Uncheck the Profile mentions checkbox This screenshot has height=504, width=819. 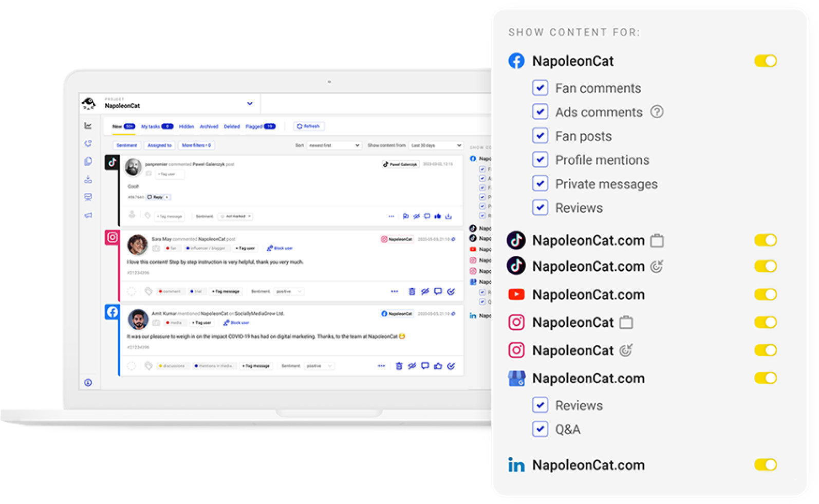click(540, 160)
